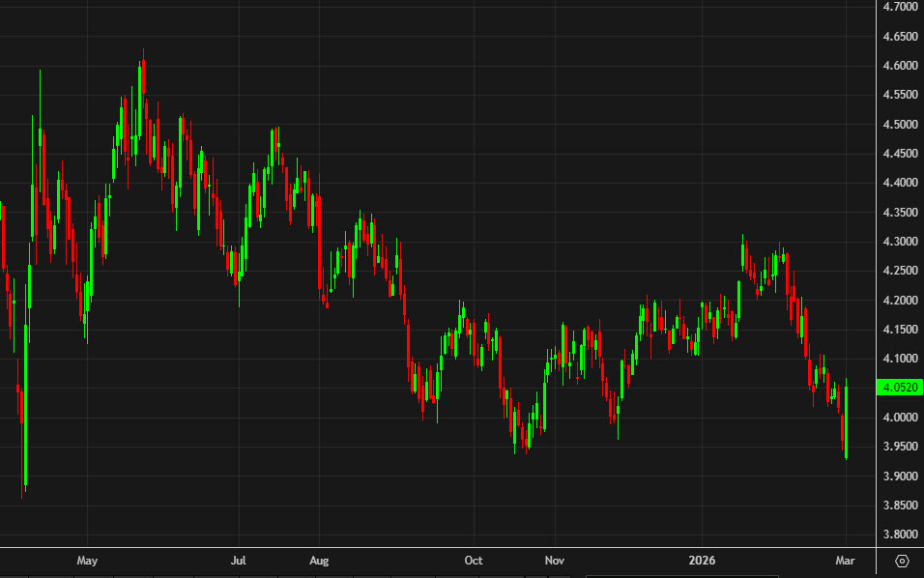Select the Jul label on the time axis

pos(238,560)
